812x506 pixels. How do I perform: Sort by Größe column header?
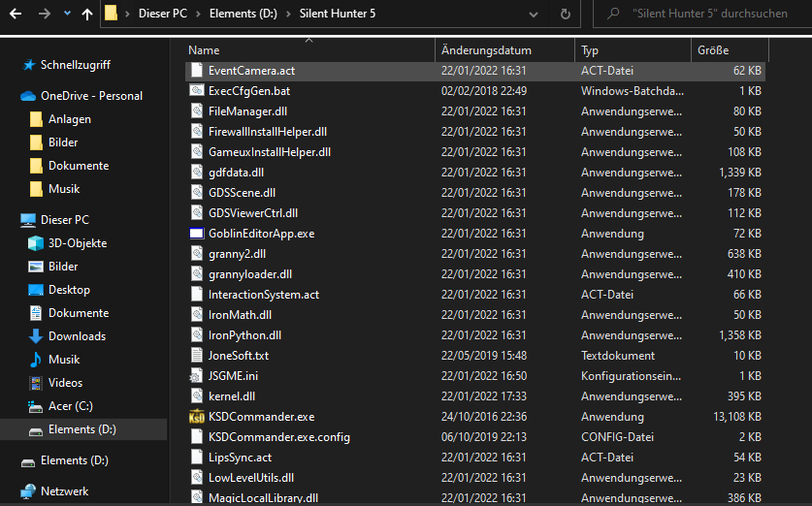(713, 50)
